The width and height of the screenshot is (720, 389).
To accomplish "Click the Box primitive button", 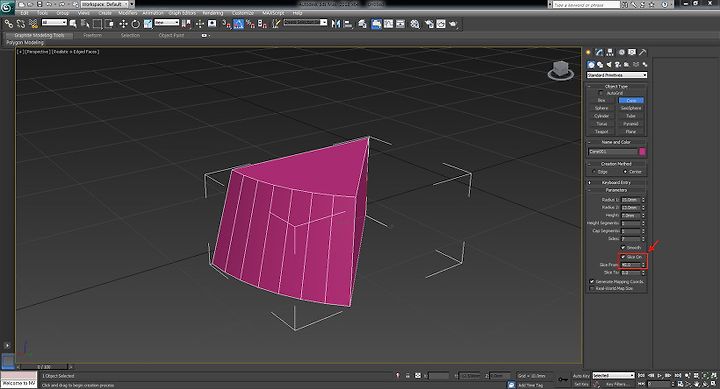I will point(602,100).
